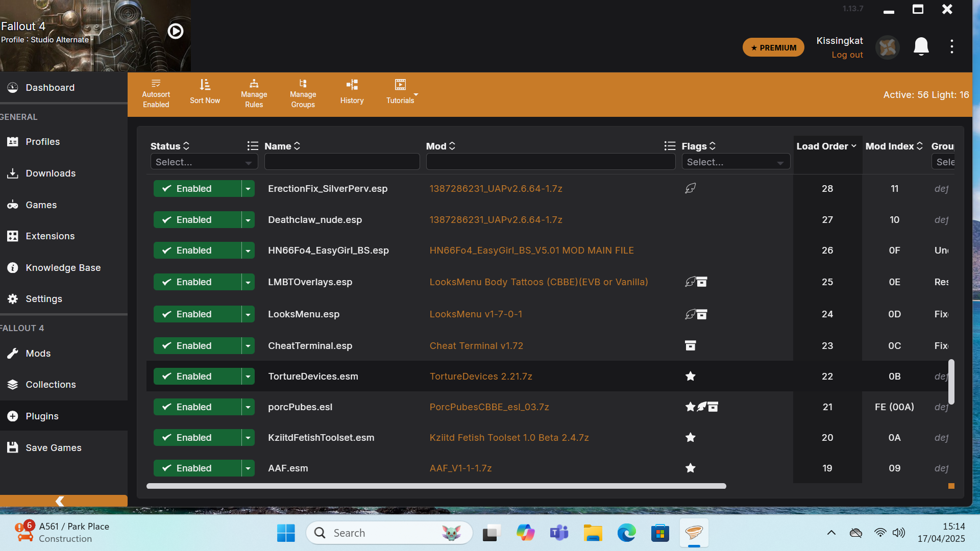Toggle Enabled status for Deathclaw_nude.esp
The image size is (980, 551).
197,220
